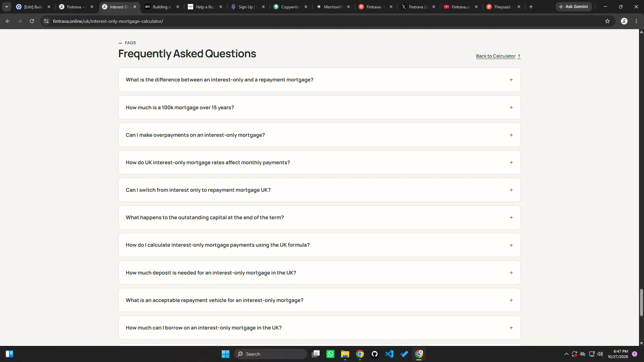644x362 pixels.
Task: View site information icon in address bar
Action: click(x=46, y=21)
